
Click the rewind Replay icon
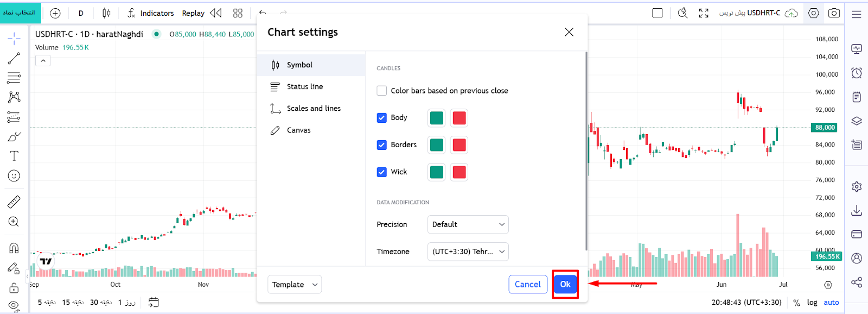(x=216, y=13)
